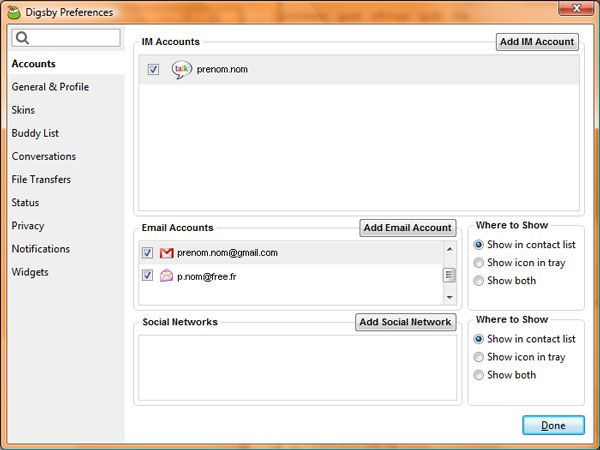Select social 'Show icon in tray' radio
The height and width of the screenshot is (450, 600).
[x=478, y=357]
